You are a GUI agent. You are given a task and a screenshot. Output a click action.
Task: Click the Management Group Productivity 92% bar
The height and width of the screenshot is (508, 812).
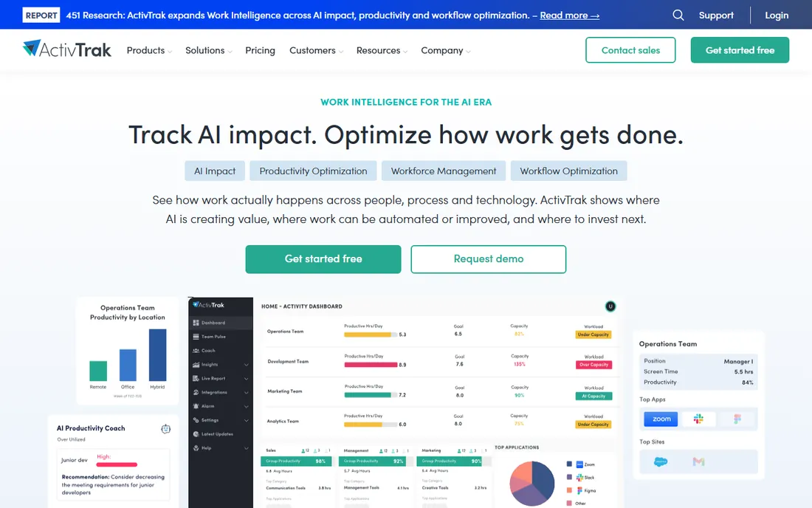click(x=374, y=461)
